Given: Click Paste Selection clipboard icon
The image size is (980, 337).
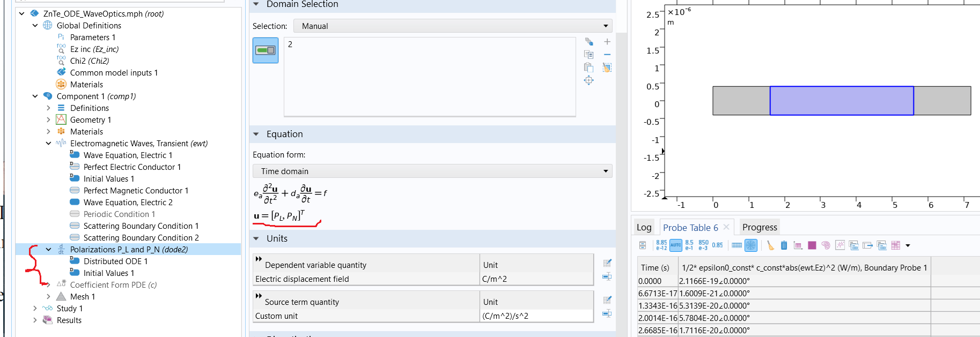Looking at the screenshot, I should click(589, 68).
